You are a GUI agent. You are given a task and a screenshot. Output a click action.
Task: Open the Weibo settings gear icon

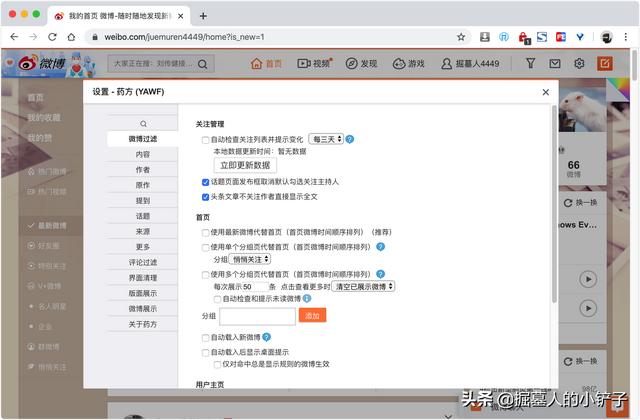pyautogui.click(x=579, y=63)
